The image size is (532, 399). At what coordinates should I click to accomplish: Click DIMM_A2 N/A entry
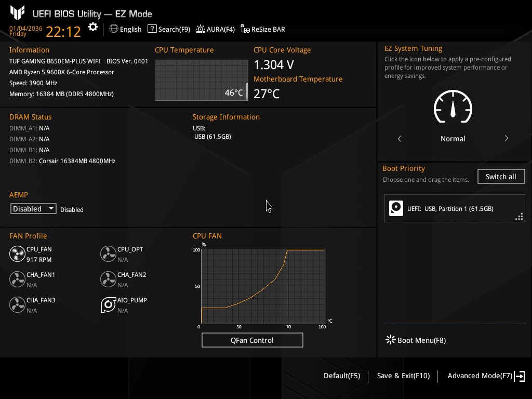pos(30,139)
